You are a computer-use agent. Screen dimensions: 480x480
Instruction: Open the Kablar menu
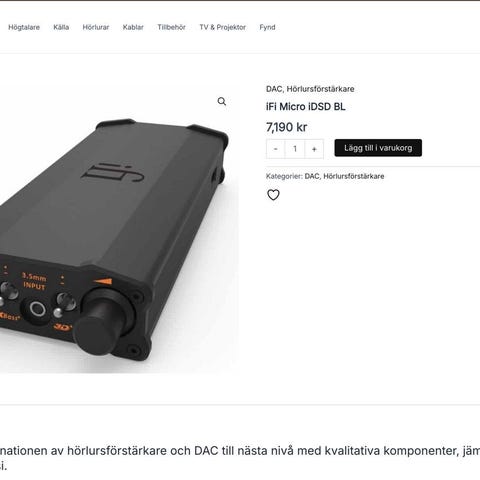pos(133,27)
